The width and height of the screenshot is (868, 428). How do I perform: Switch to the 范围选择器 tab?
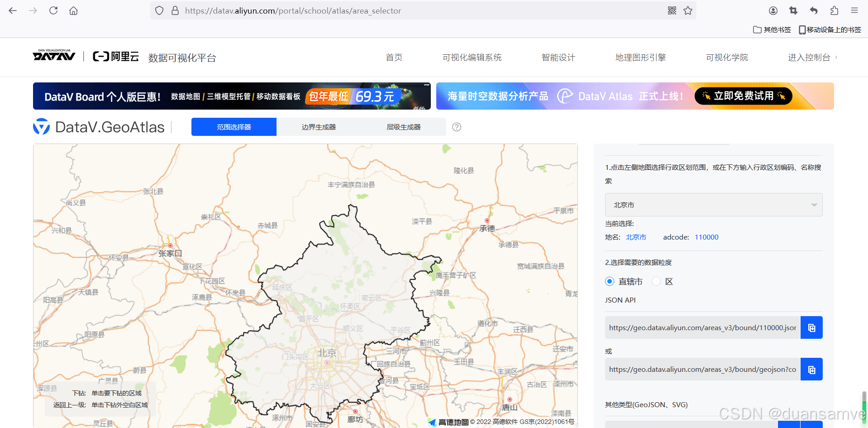point(234,127)
